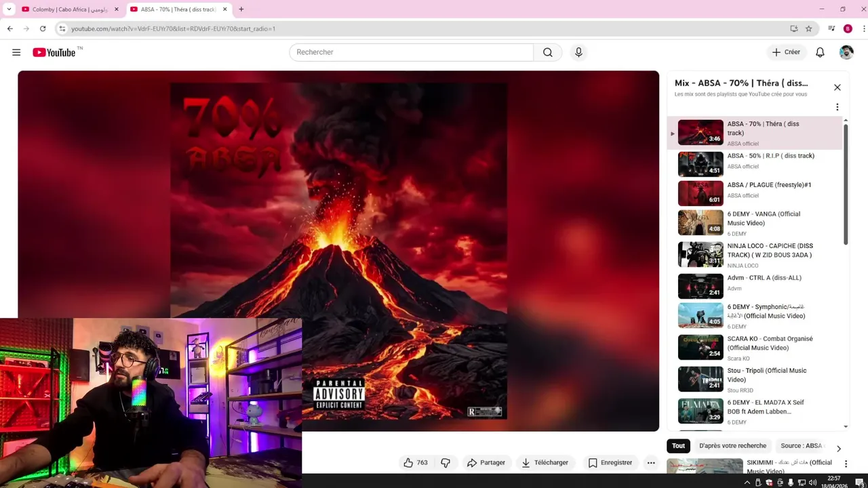Screen dimensions: 868x488
Task: Click the Créer button
Action: point(786,52)
